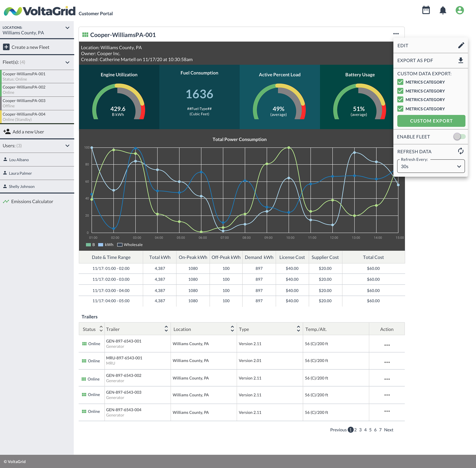Select Cooper-WilliamsPA-003 fleet in sidebar

pos(24,103)
